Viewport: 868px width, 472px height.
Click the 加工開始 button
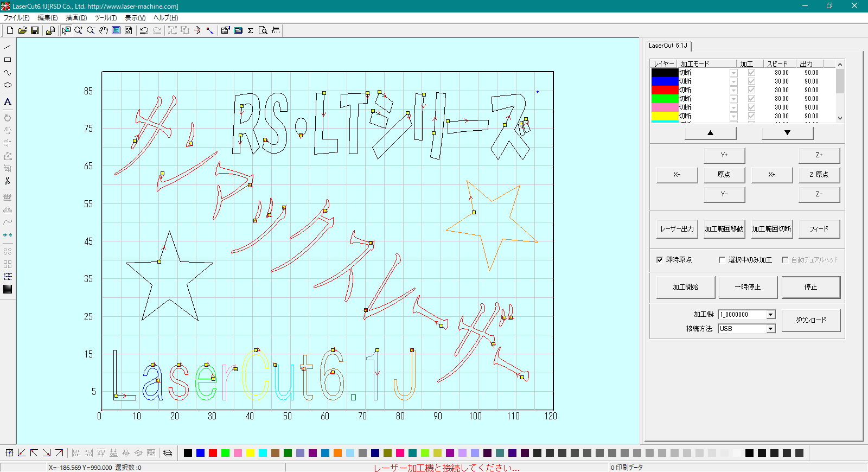pyautogui.click(x=685, y=287)
